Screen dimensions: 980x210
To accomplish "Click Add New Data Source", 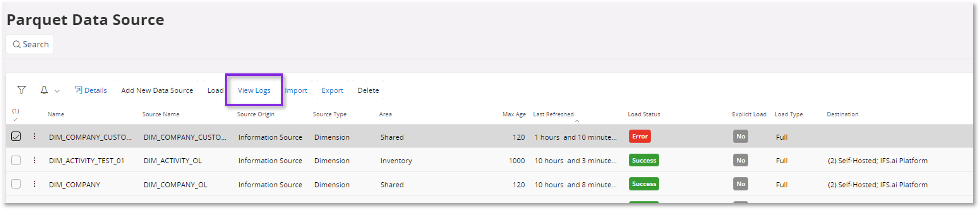I will [x=157, y=90].
